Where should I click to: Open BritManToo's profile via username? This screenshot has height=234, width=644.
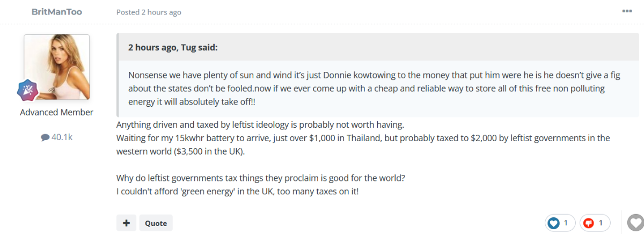[57, 12]
